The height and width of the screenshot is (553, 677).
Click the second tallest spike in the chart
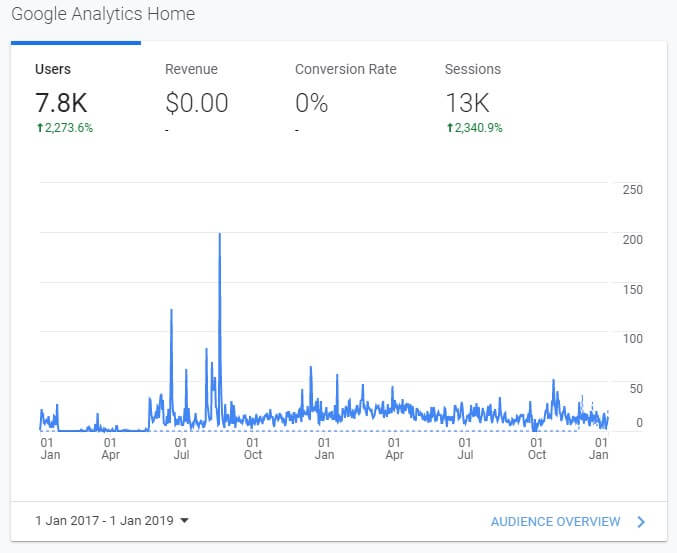pos(172,311)
